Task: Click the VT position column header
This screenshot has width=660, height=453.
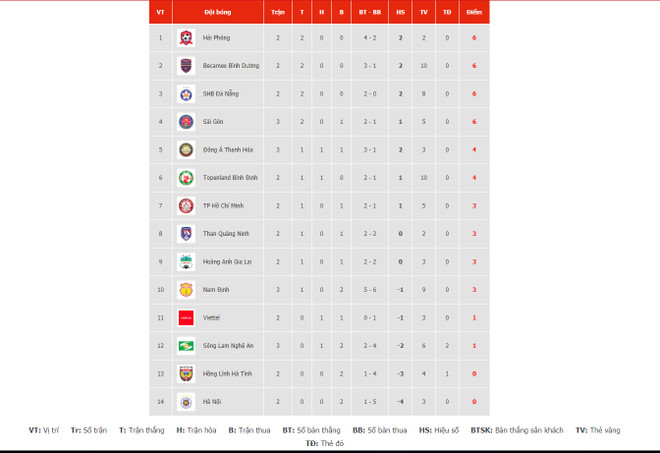Action: 160,14
